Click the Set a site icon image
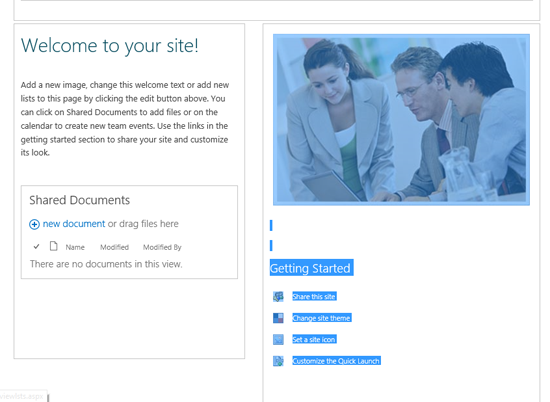The image size is (550, 402). 278,340
